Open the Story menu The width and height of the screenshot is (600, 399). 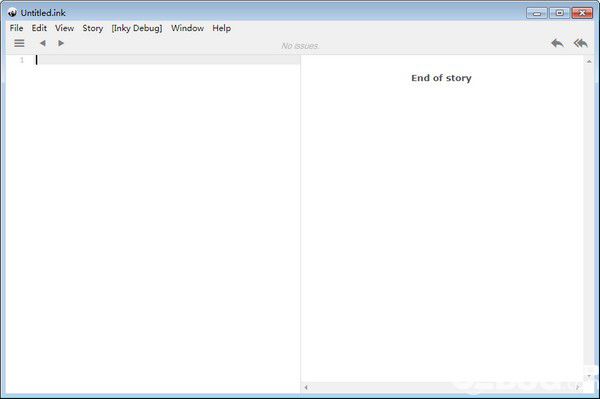point(93,28)
